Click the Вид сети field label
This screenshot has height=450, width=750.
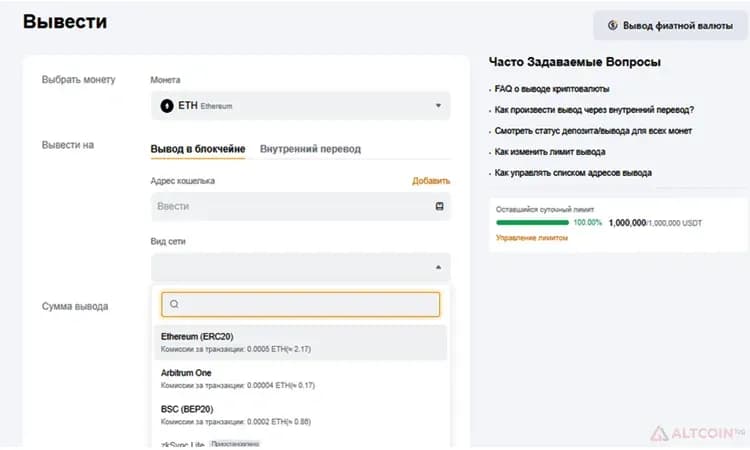(167, 241)
